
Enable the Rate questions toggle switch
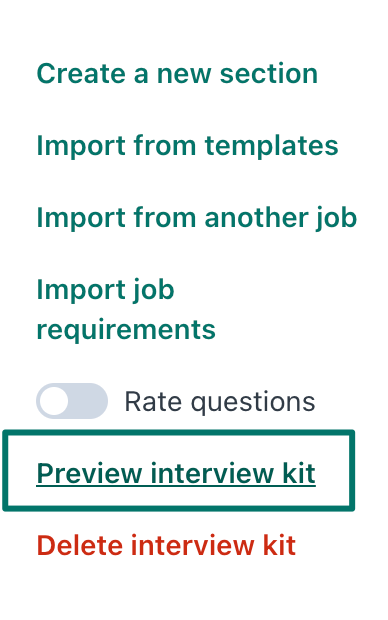coord(72,401)
